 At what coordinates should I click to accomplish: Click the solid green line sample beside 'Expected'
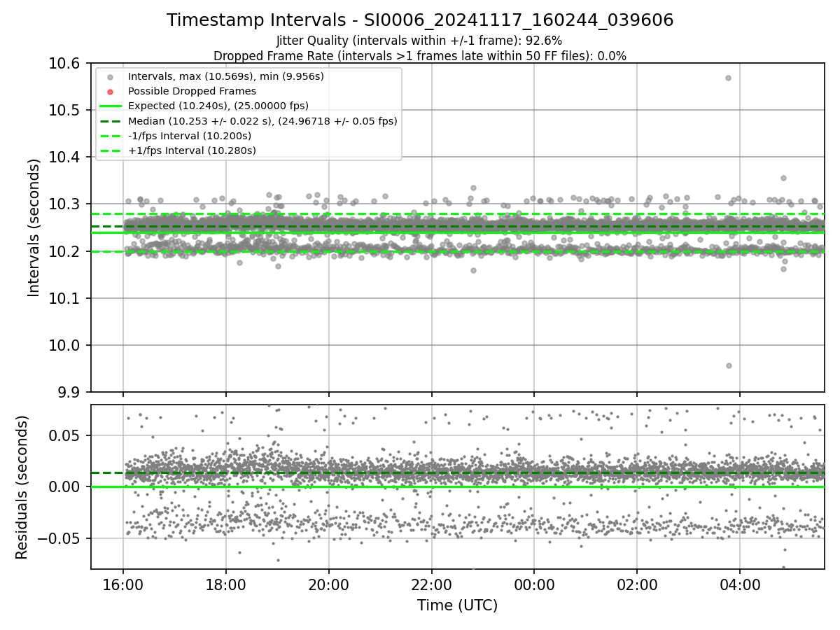(x=111, y=106)
